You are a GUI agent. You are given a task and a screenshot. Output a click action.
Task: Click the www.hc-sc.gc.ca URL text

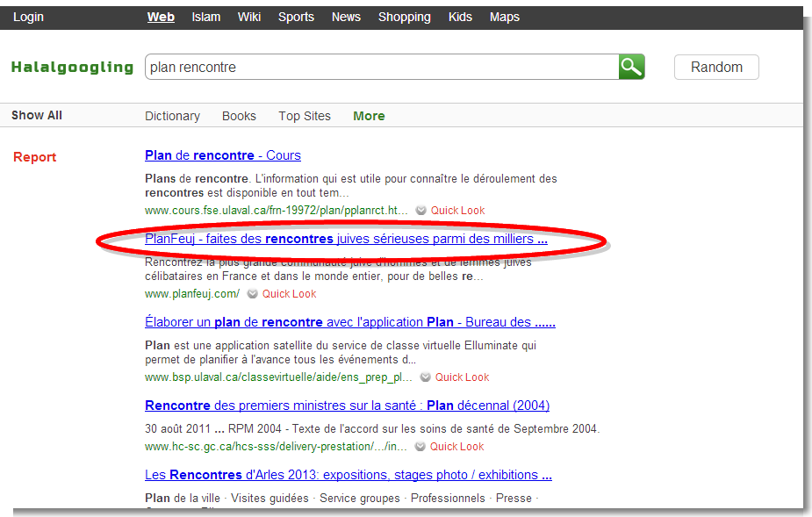276,447
